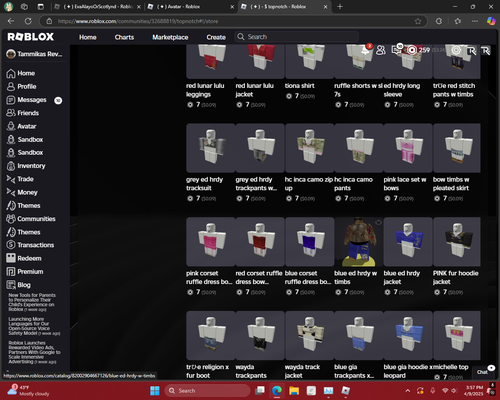
Task: Open blue ed hrdy jacket thumbnail
Action: tap(408, 242)
